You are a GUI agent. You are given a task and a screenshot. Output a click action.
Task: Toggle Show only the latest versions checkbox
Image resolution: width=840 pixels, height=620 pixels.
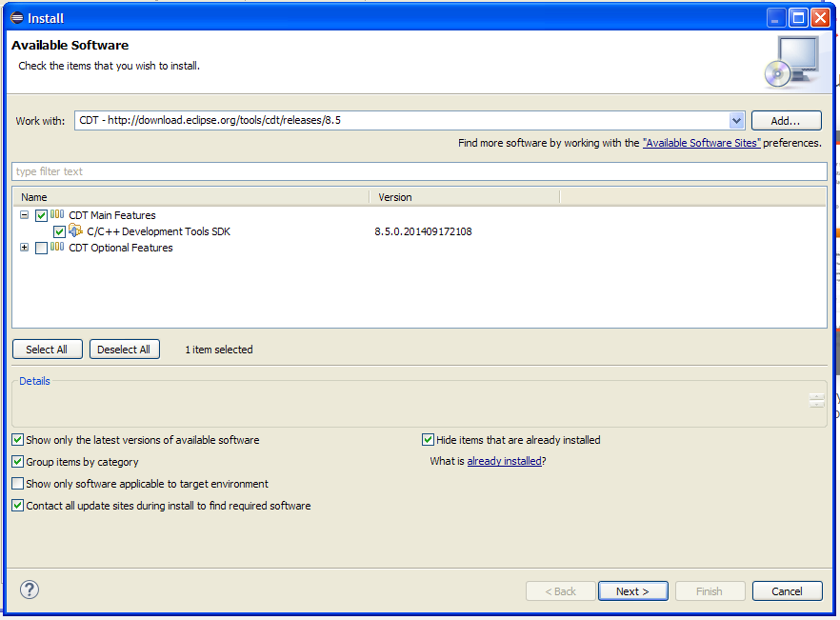tap(18, 440)
